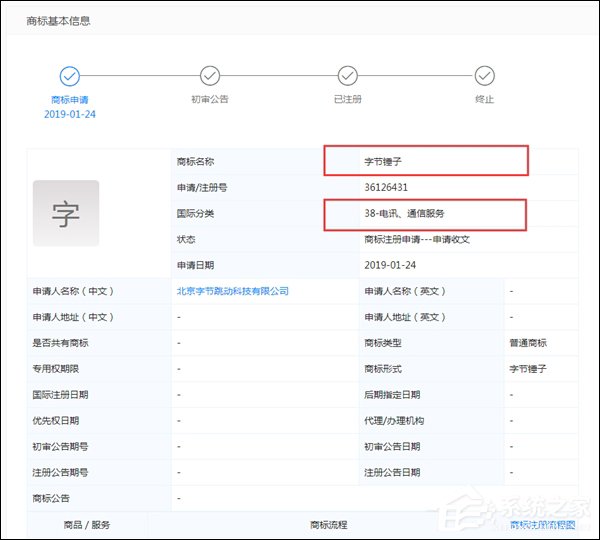The width and height of the screenshot is (600, 540).
Task: Click the 已注册 step label
Action: [x=348, y=99]
